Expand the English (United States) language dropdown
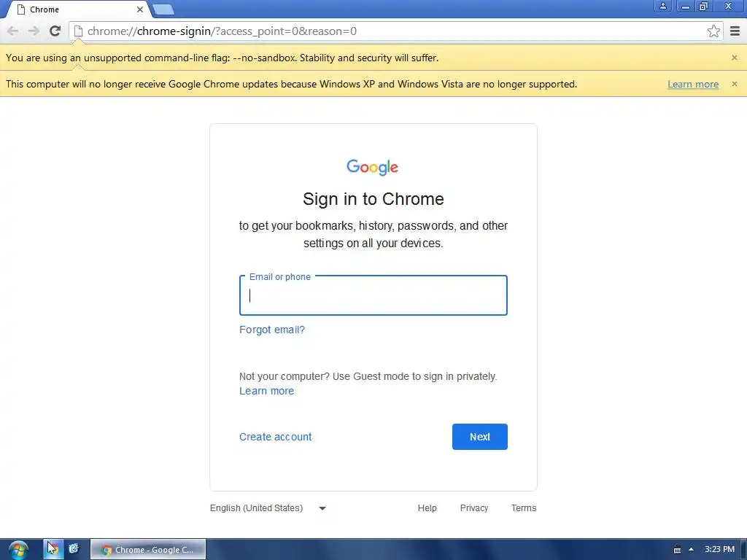 point(268,508)
